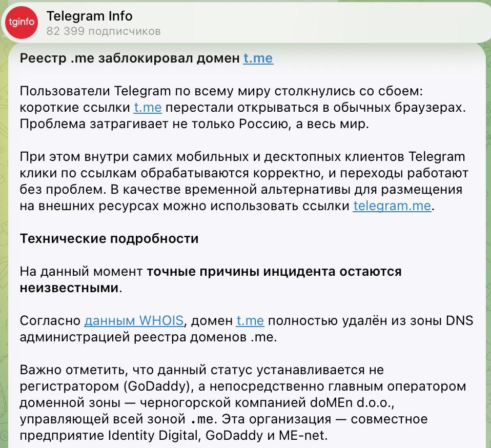Click the line beginning 'Пользователи Telegram по всему миру'
The width and height of the screenshot is (491, 448).
pyautogui.click(x=221, y=91)
